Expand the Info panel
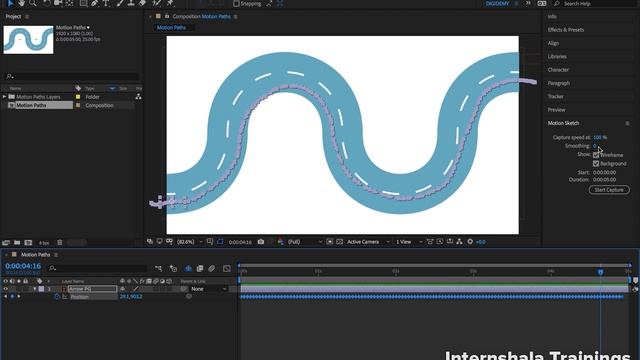This screenshot has width=640, height=360. tap(552, 17)
